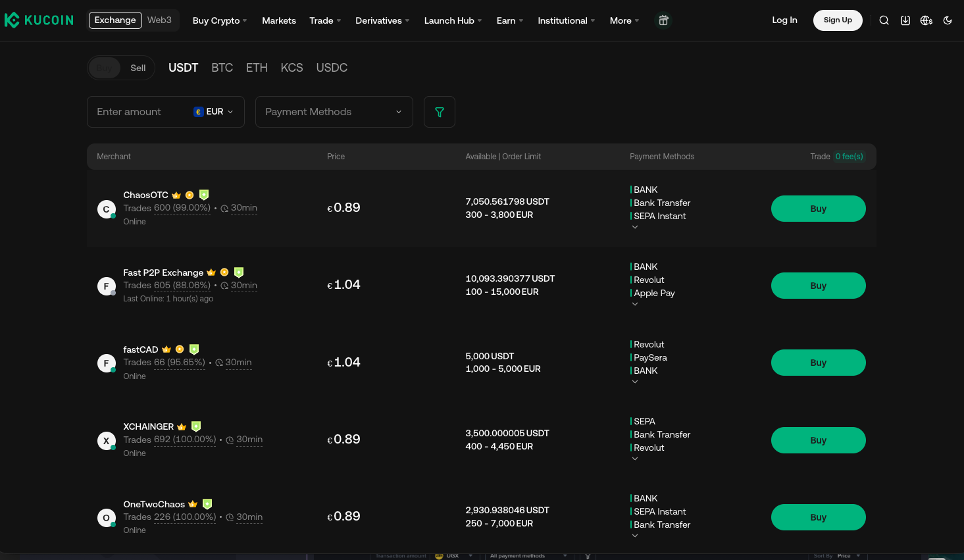
Task: Expand OneTwoChaos payment methods list
Action: pyautogui.click(x=635, y=536)
